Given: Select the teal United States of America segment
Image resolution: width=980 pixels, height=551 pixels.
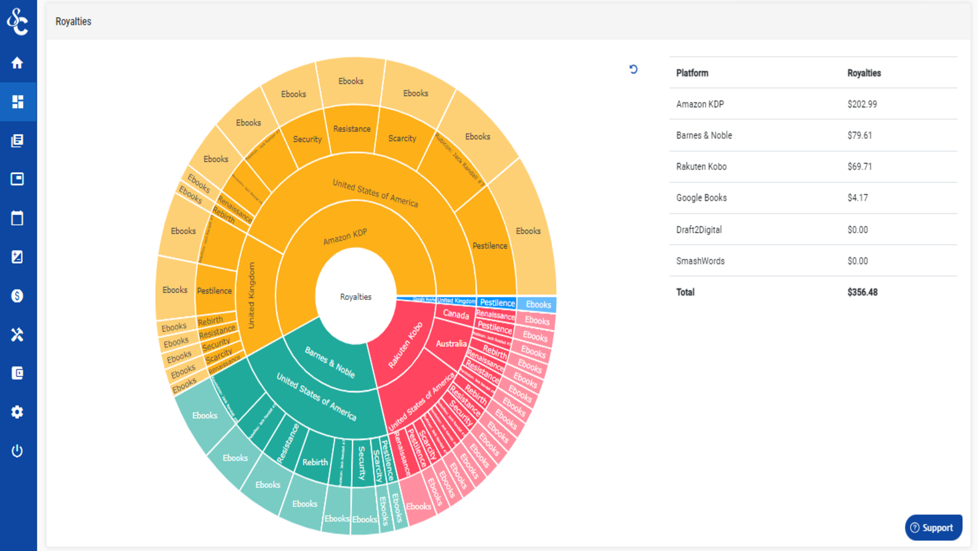Looking at the screenshot, I should pyautogui.click(x=317, y=396).
